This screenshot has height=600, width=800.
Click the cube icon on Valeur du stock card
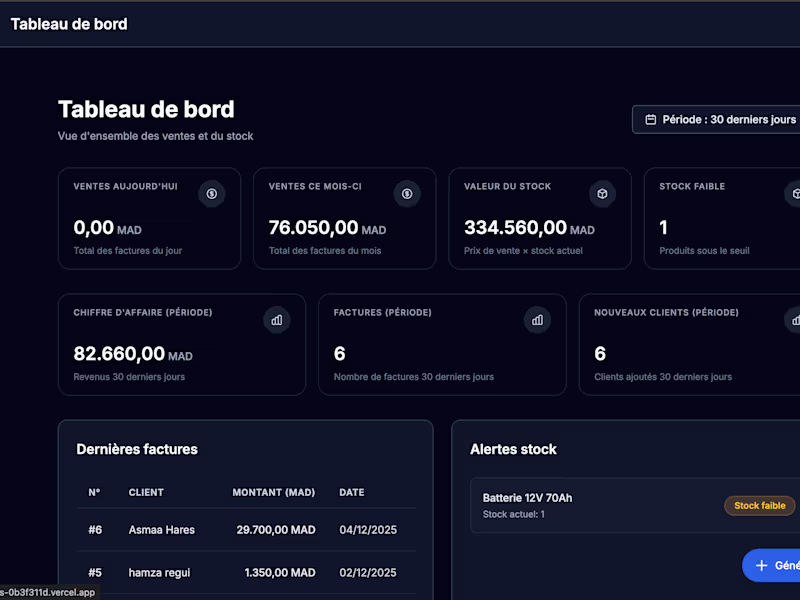click(x=602, y=194)
